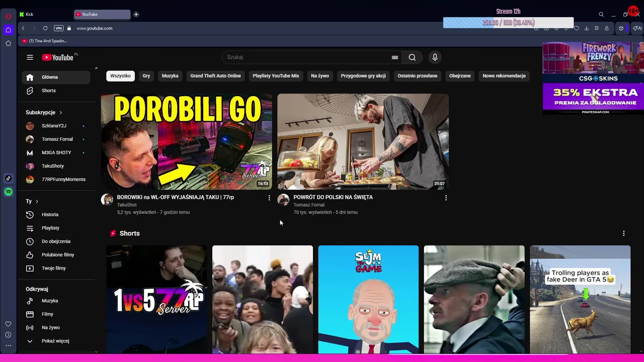Open M3GA SHOTY subscription channel
Image resolution: width=644 pixels, height=362 pixels.
click(56, 152)
